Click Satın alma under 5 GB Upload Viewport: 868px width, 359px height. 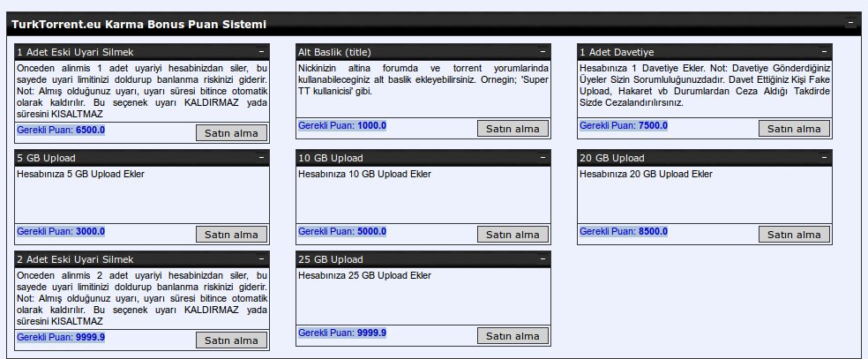(231, 235)
